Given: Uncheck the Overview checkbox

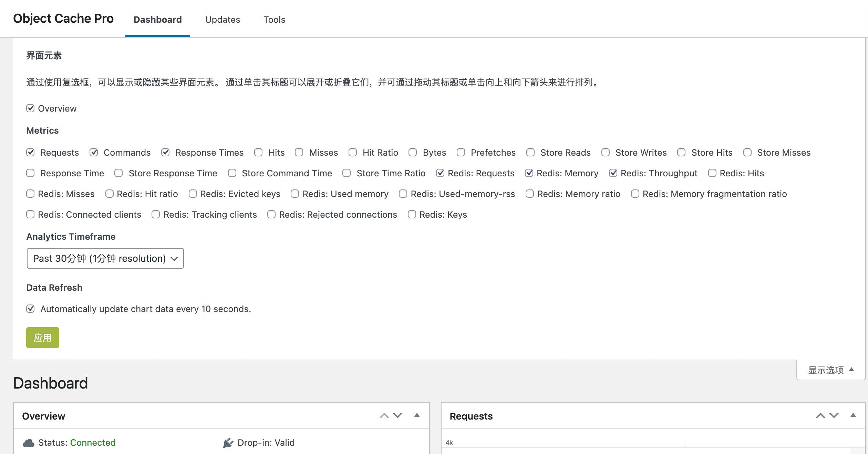Looking at the screenshot, I should tap(30, 109).
